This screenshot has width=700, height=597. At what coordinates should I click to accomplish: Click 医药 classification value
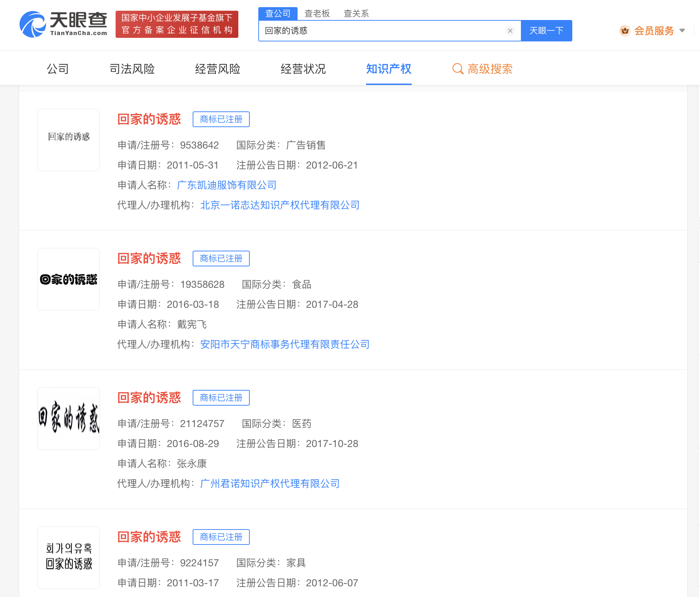[302, 423]
